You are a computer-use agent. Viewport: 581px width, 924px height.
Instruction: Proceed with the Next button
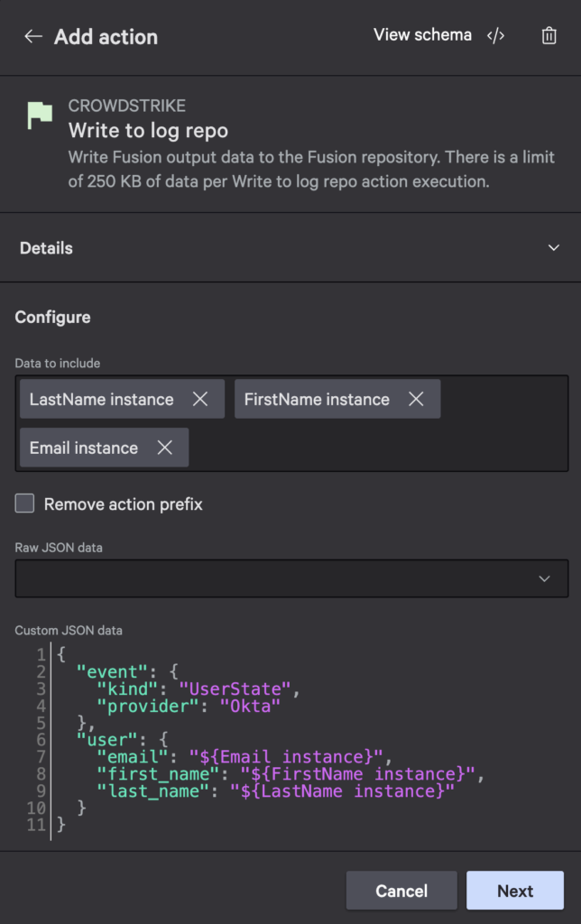[514, 891]
